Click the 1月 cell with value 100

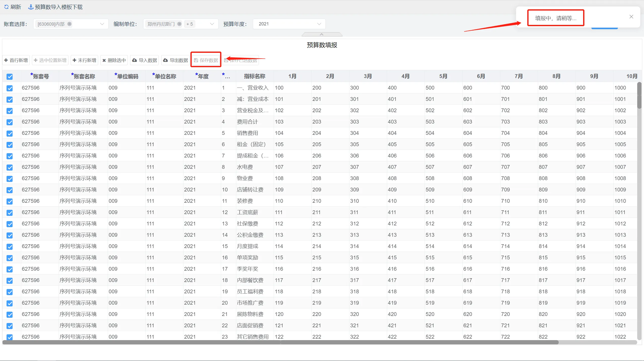tap(292, 88)
